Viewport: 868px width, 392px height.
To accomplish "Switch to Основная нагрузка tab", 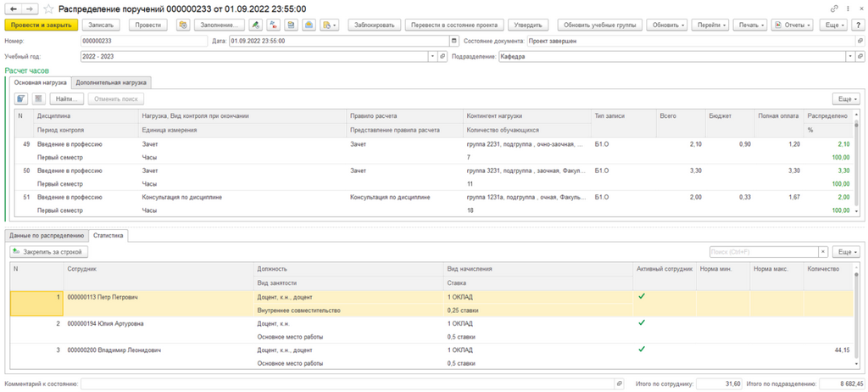I will [41, 82].
